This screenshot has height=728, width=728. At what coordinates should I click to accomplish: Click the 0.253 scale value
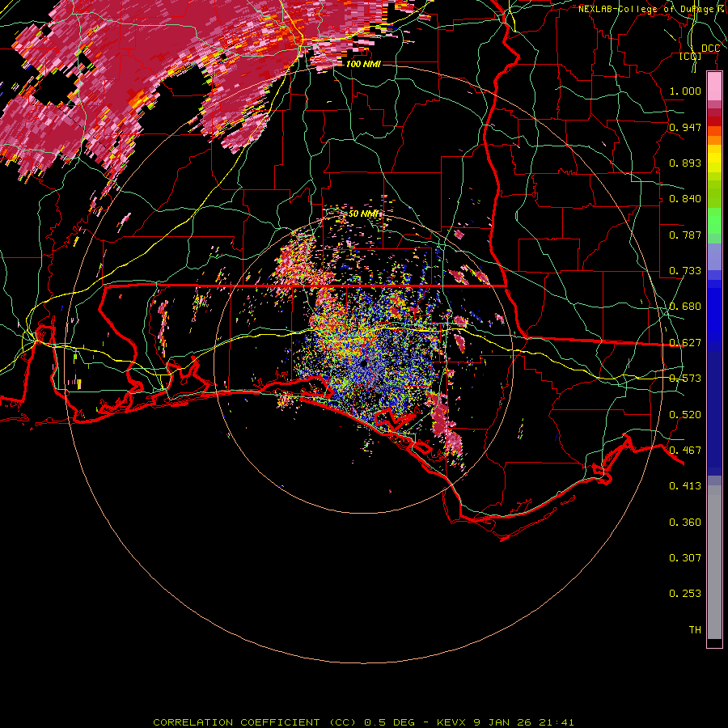coord(685,594)
